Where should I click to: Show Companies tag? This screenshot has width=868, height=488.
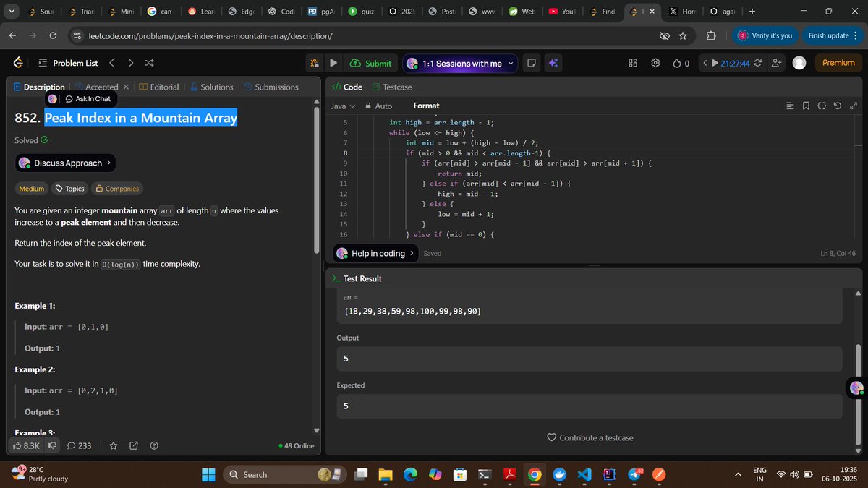tap(116, 189)
